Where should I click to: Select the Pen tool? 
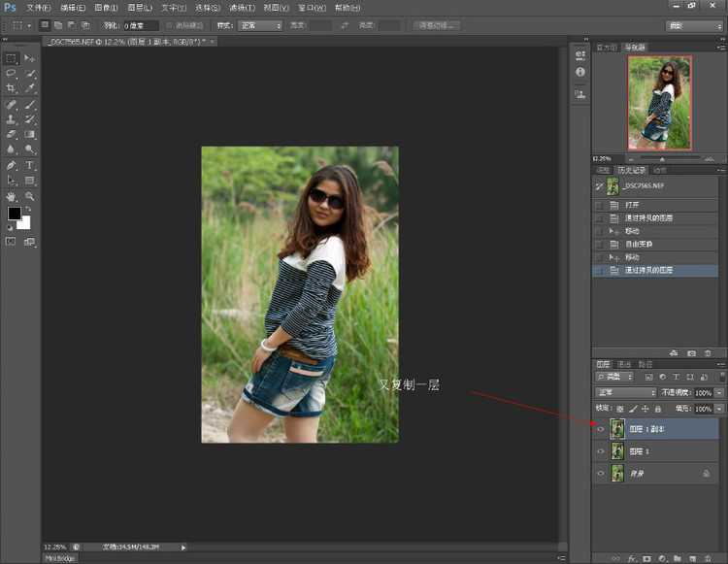12,165
